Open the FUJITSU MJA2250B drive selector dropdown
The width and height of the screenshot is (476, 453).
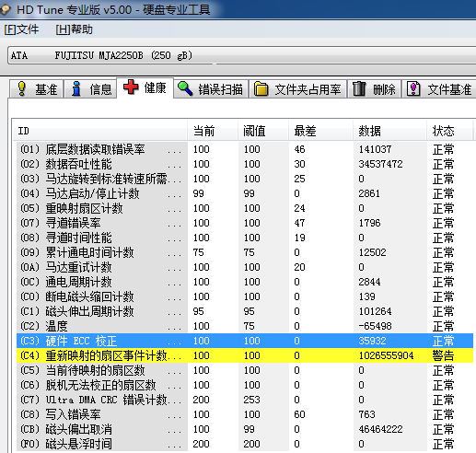click(x=242, y=55)
